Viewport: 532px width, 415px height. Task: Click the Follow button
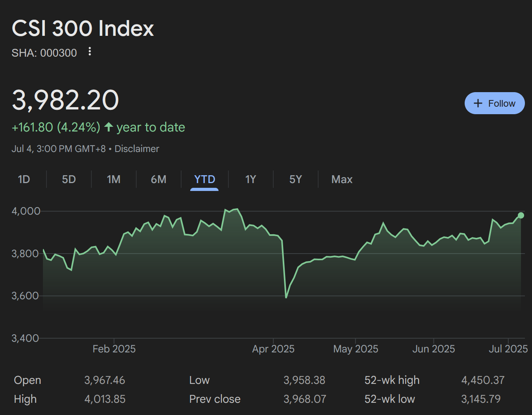pyautogui.click(x=495, y=103)
